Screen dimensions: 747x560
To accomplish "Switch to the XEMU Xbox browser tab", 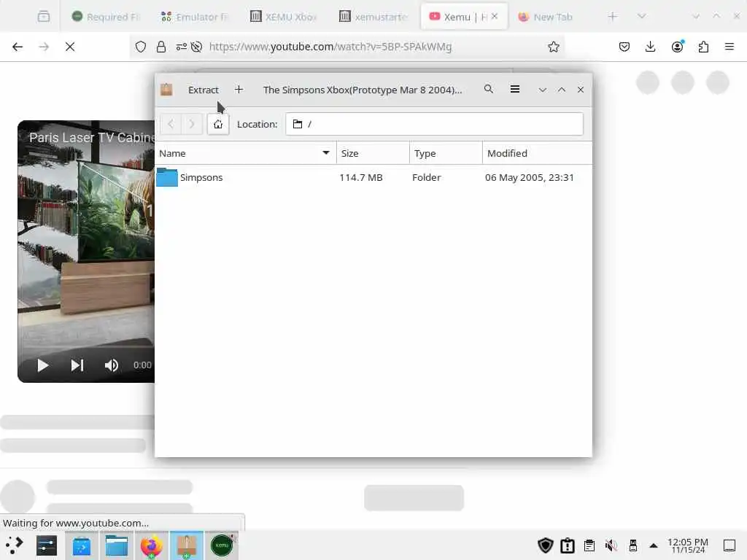I will click(284, 17).
